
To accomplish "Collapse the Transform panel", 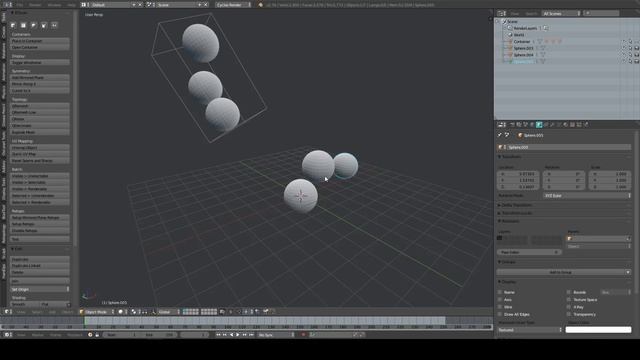I will (x=509, y=157).
